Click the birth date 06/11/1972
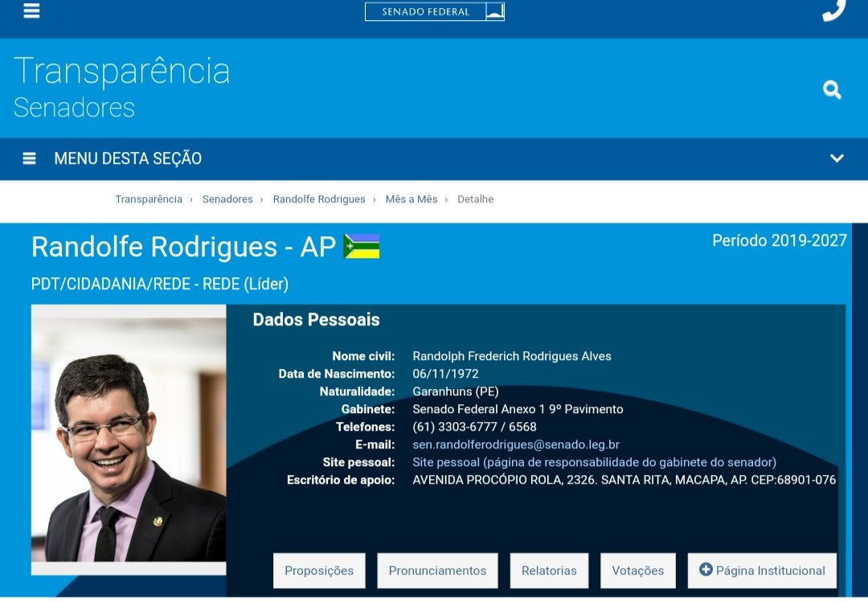Viewport: 868px width, 602px height. pos(445,374)
